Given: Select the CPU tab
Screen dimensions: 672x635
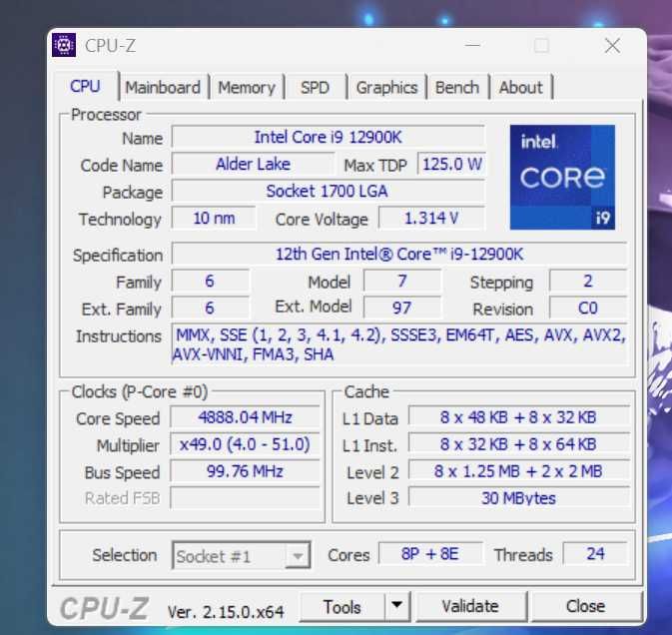Looking at the screenshot, I should [85, 86].
